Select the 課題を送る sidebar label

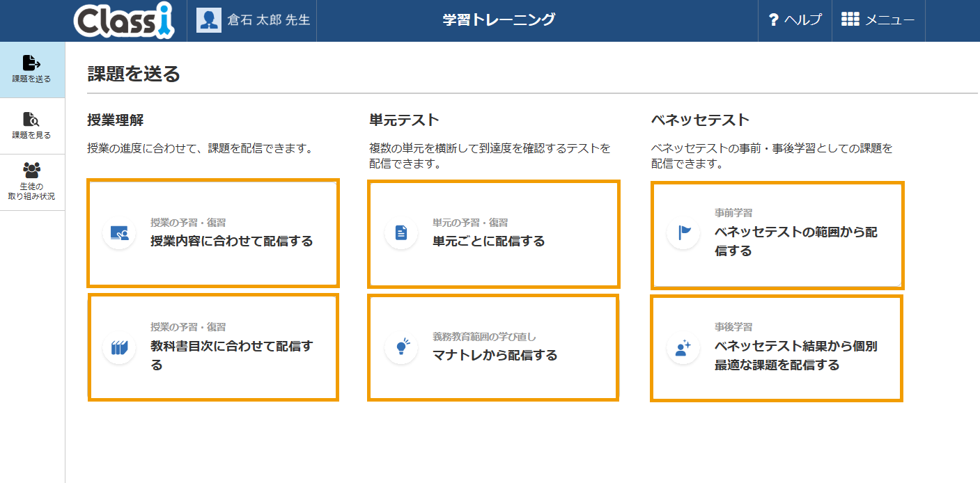point(31,79)
